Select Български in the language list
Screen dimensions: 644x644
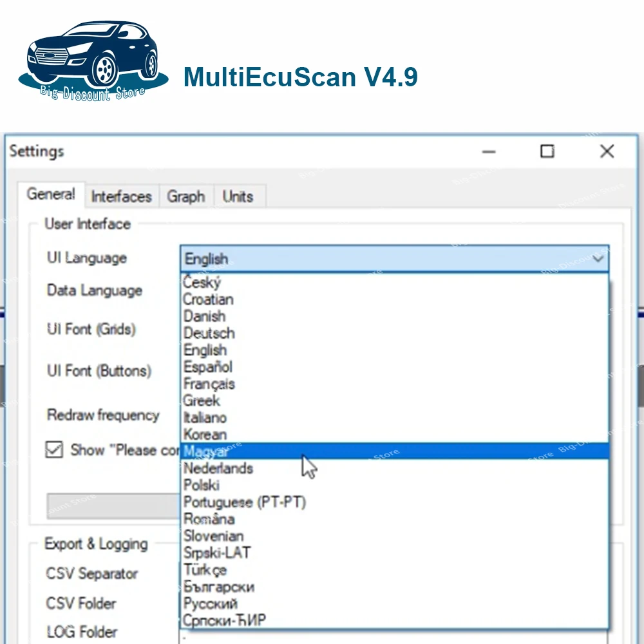(394, 587)
